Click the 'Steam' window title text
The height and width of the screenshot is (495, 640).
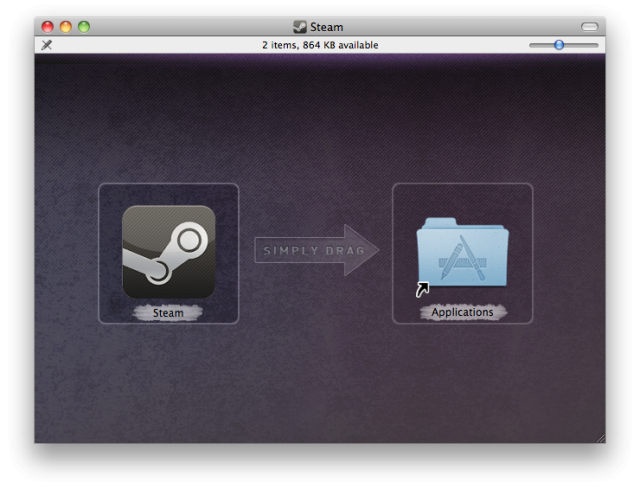[x=327, y=27]
